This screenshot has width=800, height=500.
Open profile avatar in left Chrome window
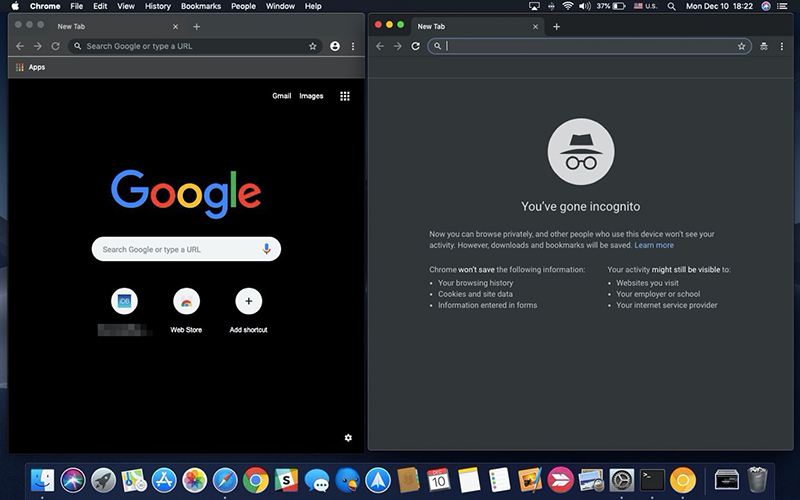pos(335,46)
